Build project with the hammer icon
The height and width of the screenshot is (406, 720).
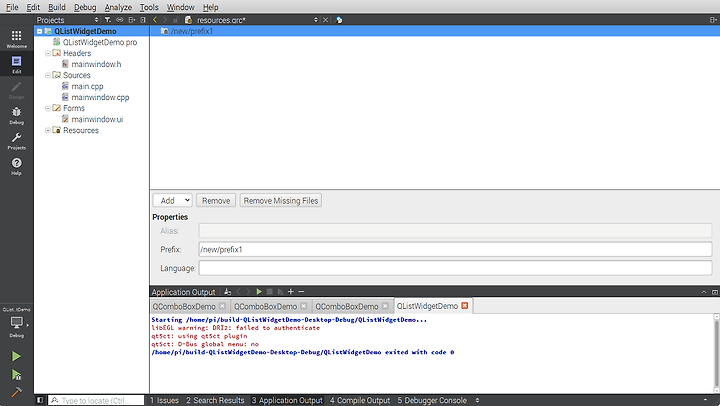16,392
